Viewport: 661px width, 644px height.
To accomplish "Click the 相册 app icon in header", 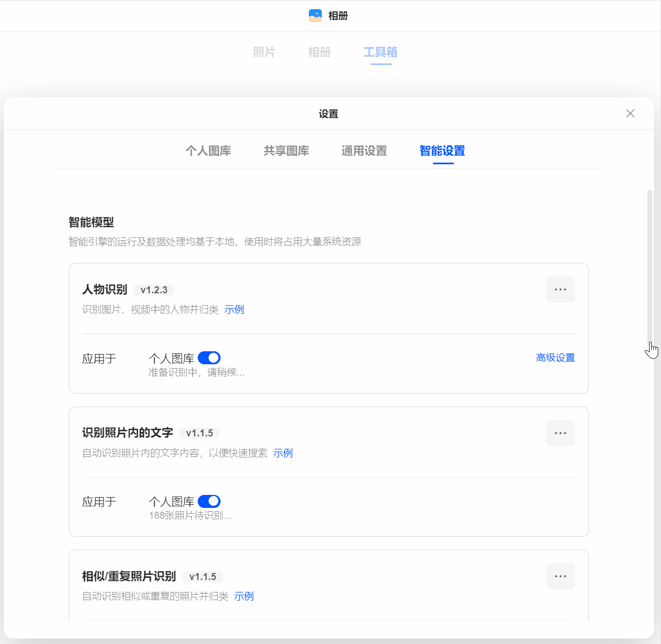I will [x=315, y=16].
